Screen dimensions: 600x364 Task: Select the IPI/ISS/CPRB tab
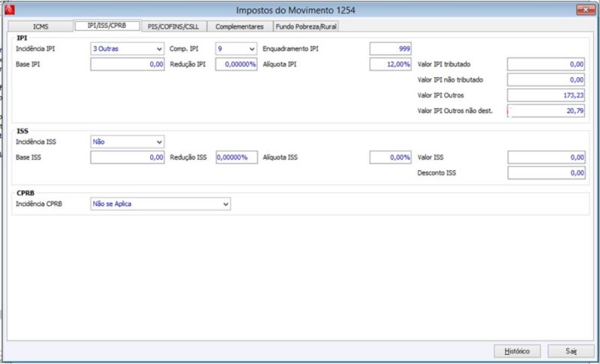click(107, 25)
